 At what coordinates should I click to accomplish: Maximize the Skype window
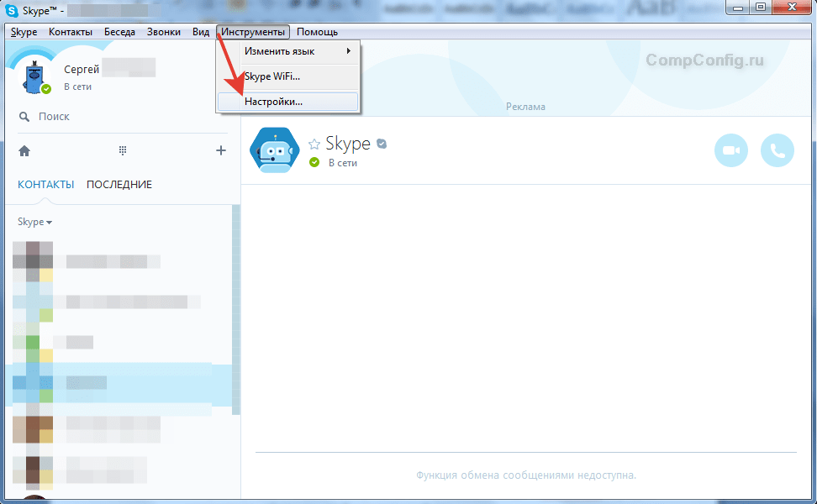click(761, 8)
